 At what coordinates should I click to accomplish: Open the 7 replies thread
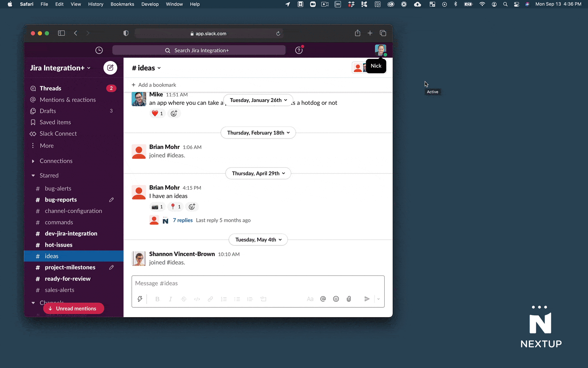[183, 220]
